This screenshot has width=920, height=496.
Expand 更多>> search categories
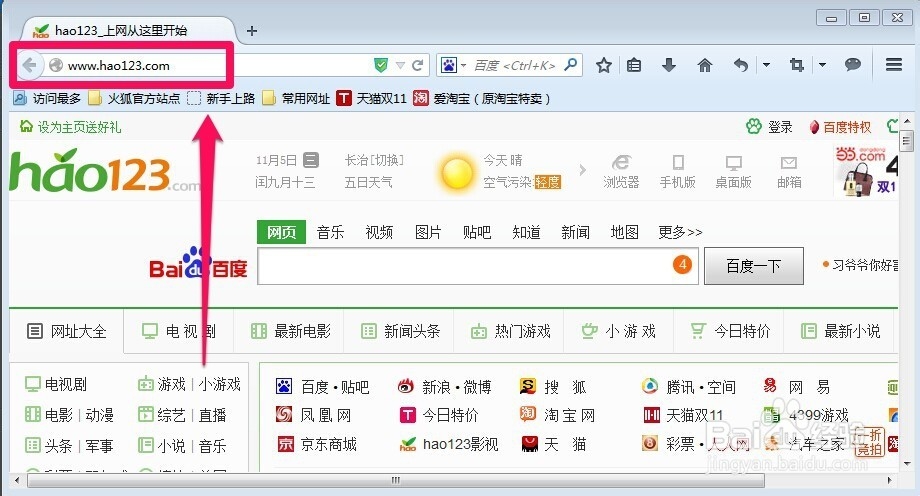[679, 232]
